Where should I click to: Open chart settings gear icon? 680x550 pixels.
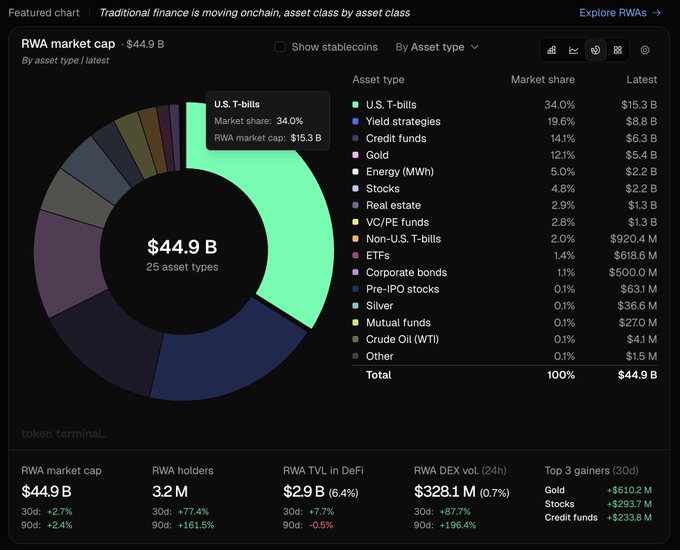645,50
